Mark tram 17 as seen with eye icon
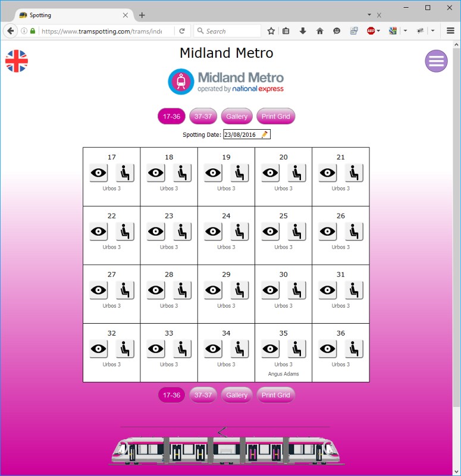This screenshot has width=461, height=476. coord(99,173)
